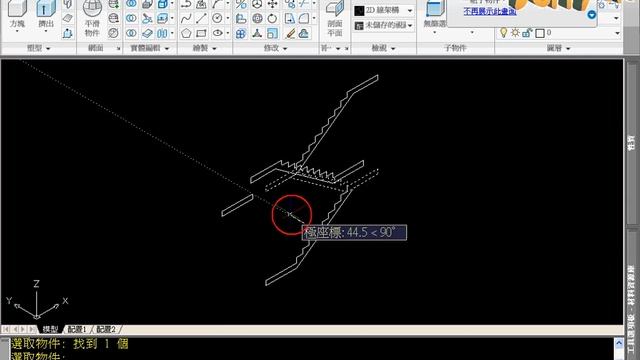Switch to the 模型 tab
Screen dimensions: 640x360
tap(50, 329)
